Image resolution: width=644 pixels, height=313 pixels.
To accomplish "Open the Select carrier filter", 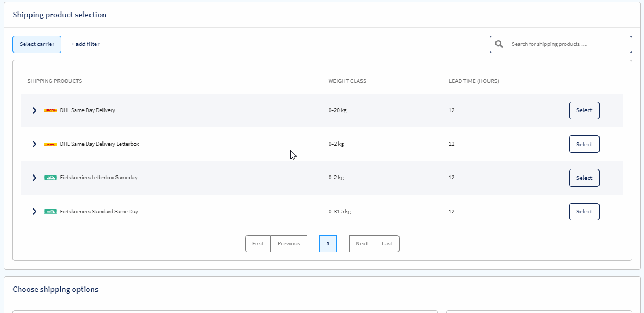I will (36, 44).
